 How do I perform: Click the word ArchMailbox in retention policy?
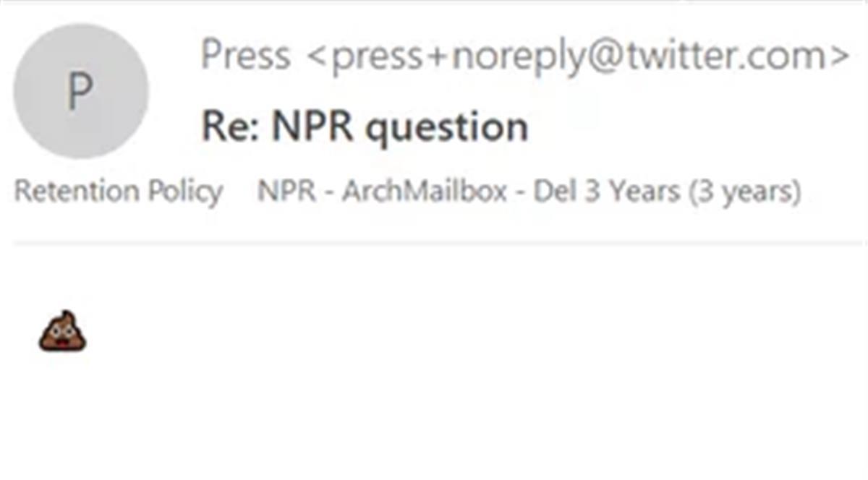click(424, 192)
